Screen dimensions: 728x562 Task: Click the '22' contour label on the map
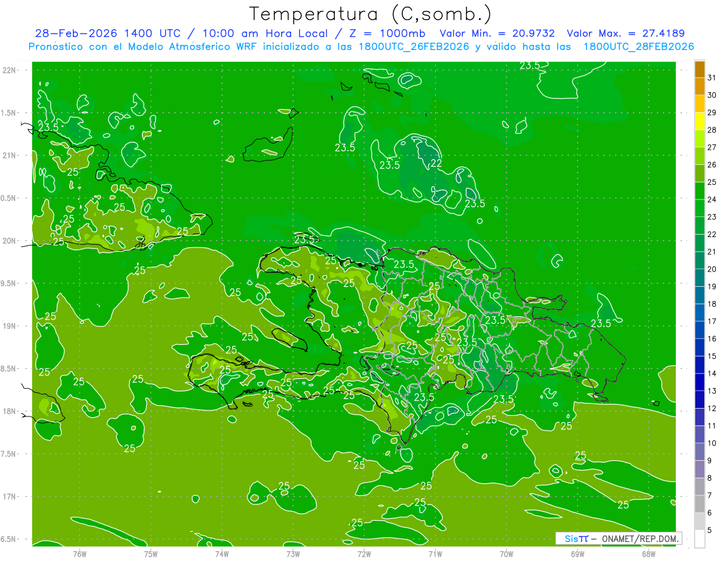tap(436, 163)
